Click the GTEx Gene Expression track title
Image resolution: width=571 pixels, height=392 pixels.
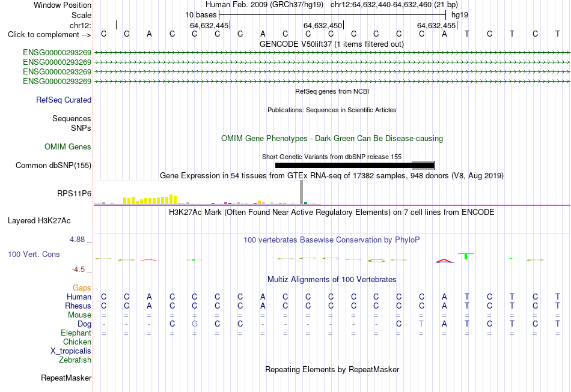click(x=332, y=176)
